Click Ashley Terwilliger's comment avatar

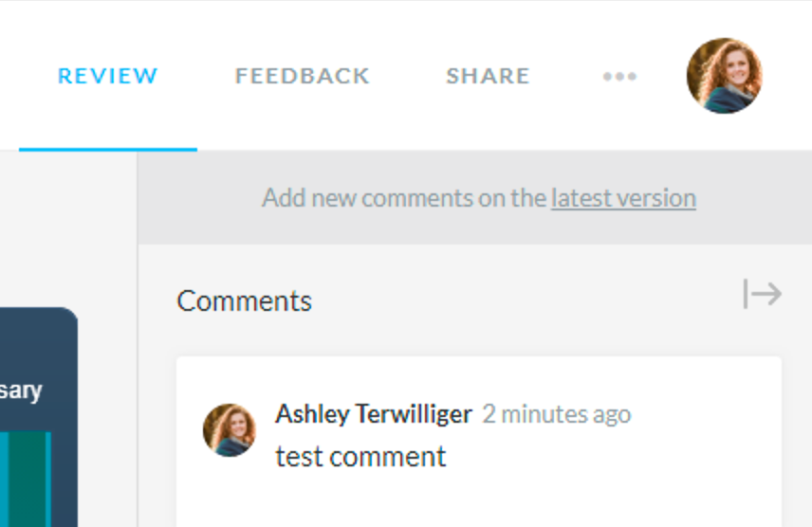[230, 430]
